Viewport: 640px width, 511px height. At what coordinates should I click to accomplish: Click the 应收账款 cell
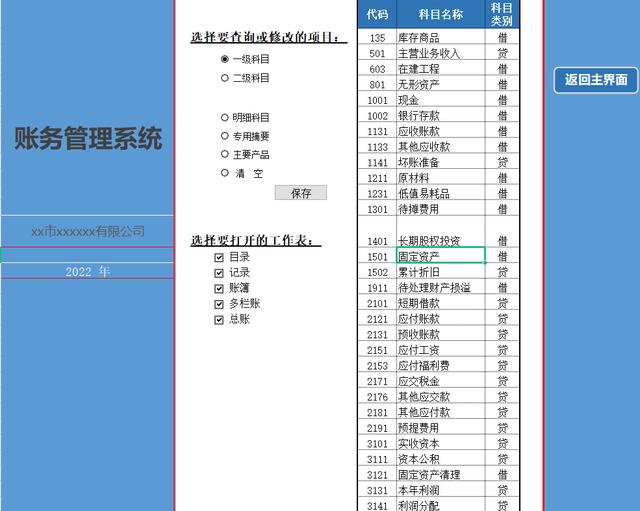441,131
